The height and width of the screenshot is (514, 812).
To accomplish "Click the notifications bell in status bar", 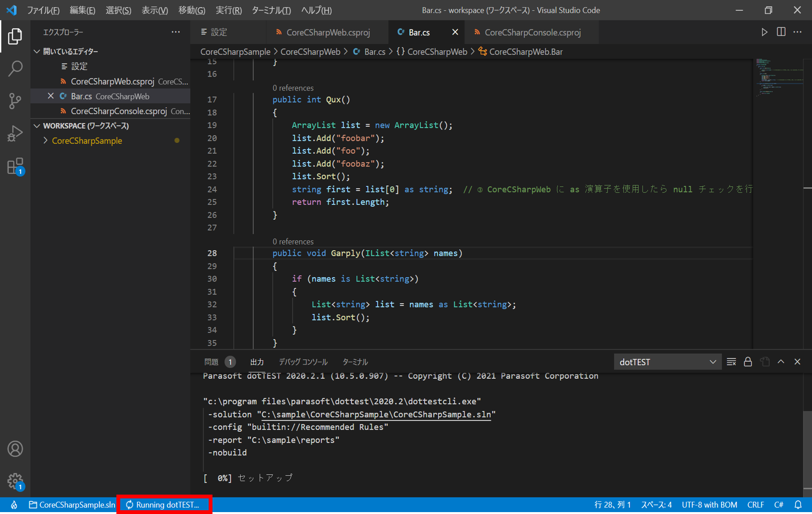I will pyautogui.click(x=798, y=505).
